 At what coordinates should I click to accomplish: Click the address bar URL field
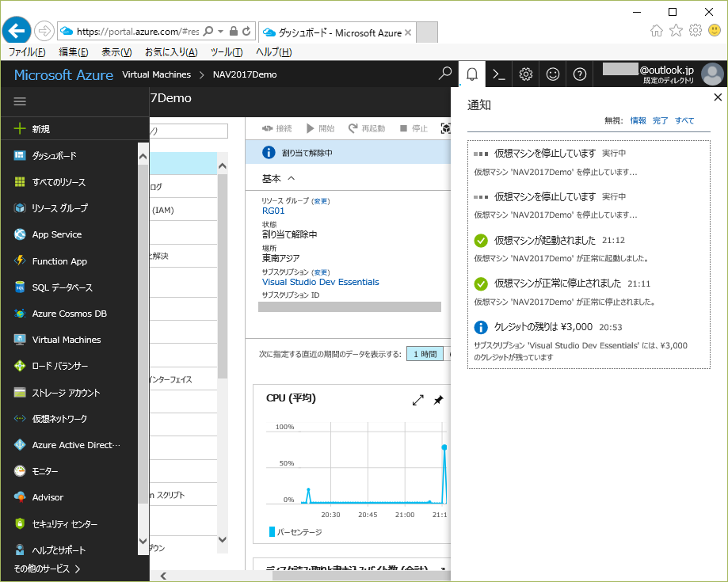click(x=137, y=31)
